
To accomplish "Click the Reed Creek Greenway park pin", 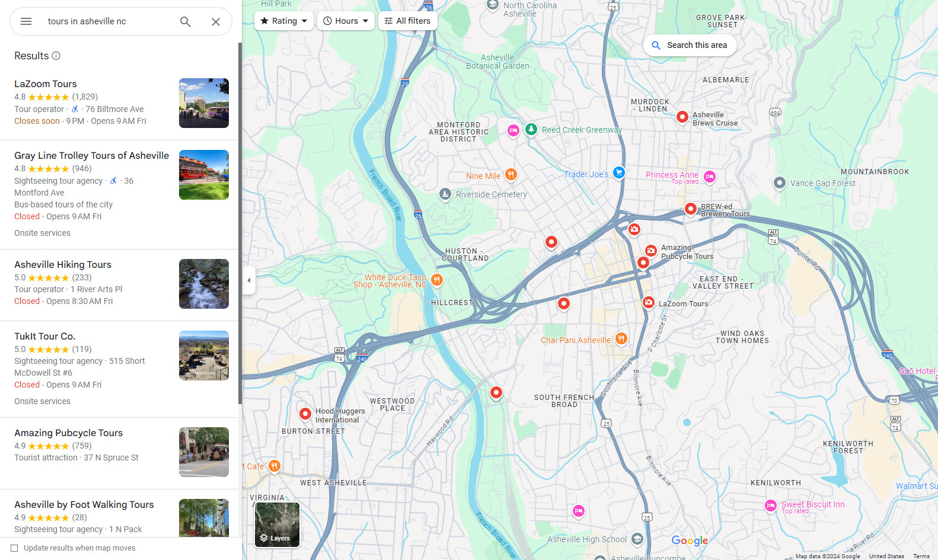I will [531, 129].
